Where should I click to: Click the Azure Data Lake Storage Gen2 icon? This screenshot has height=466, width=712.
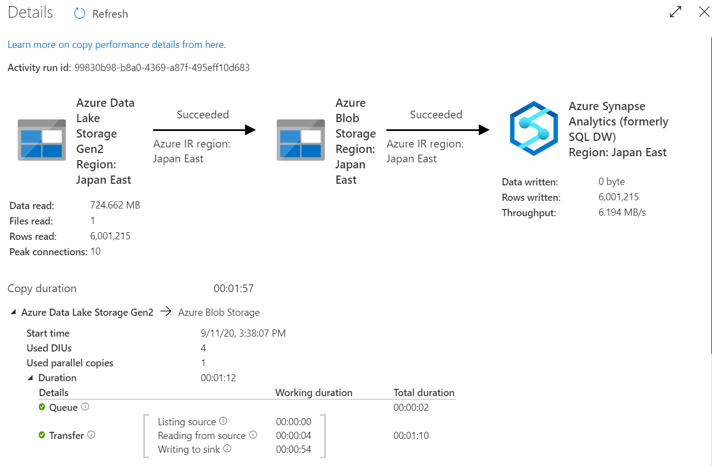coord(42,140)
